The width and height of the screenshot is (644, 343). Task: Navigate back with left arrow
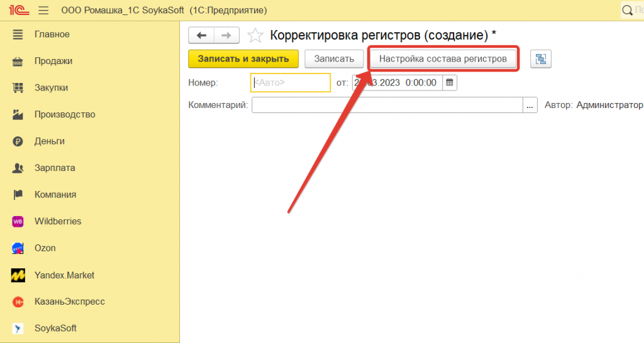click(x=201, y=35)
